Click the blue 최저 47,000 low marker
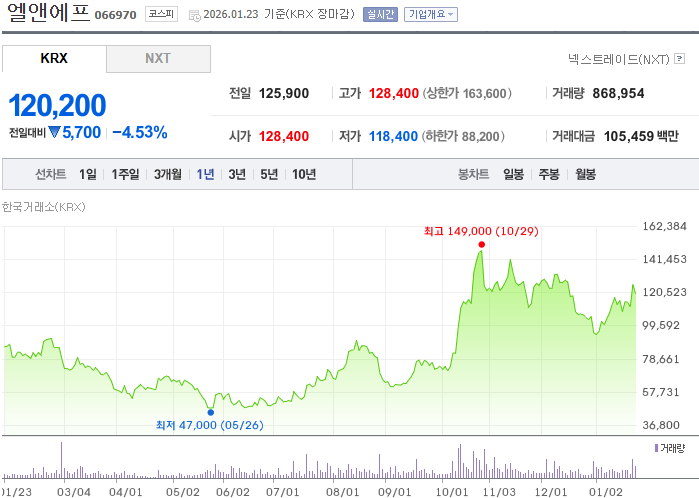 (210, 412)
